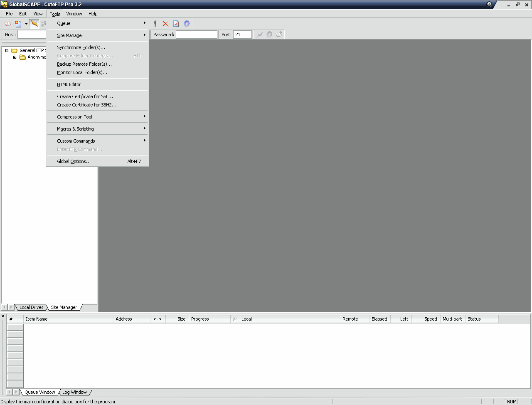
Task: Collapse the General FTP tree node
Action: click(x=7, y=50)
